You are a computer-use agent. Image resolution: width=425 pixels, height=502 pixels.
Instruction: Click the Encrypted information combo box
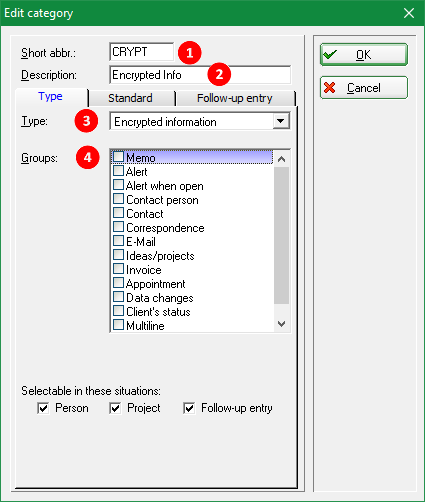pos(200,121)
